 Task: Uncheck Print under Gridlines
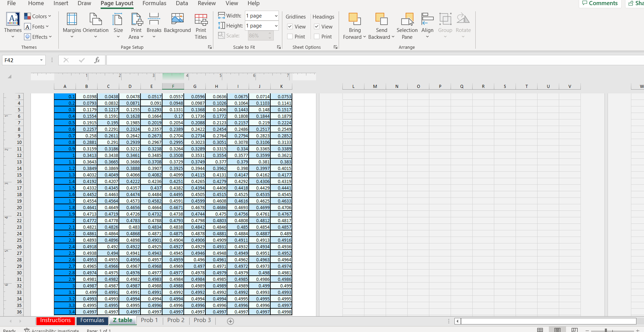tap(290, 36)
